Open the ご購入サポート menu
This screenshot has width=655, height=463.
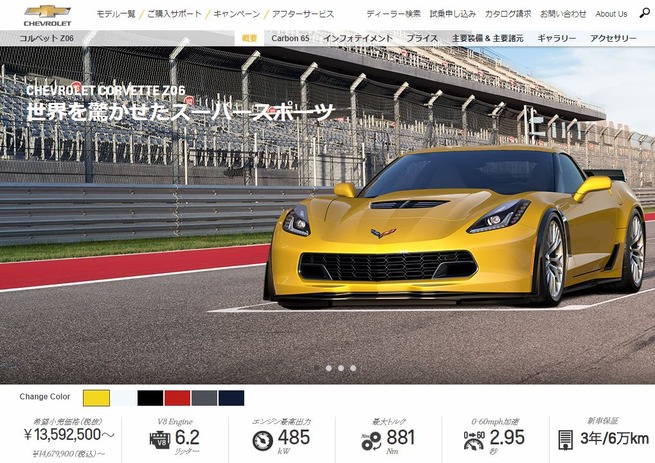tap(174, 14)
